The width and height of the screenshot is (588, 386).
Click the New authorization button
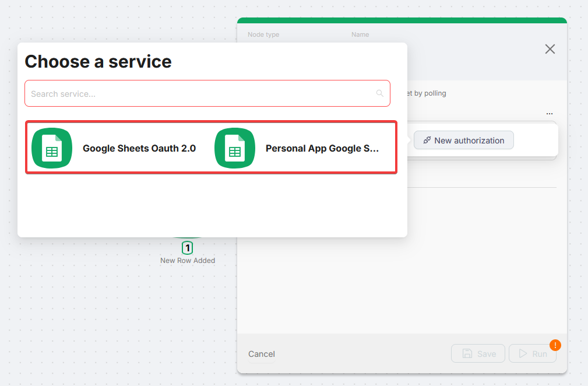(x=463, y=140)
